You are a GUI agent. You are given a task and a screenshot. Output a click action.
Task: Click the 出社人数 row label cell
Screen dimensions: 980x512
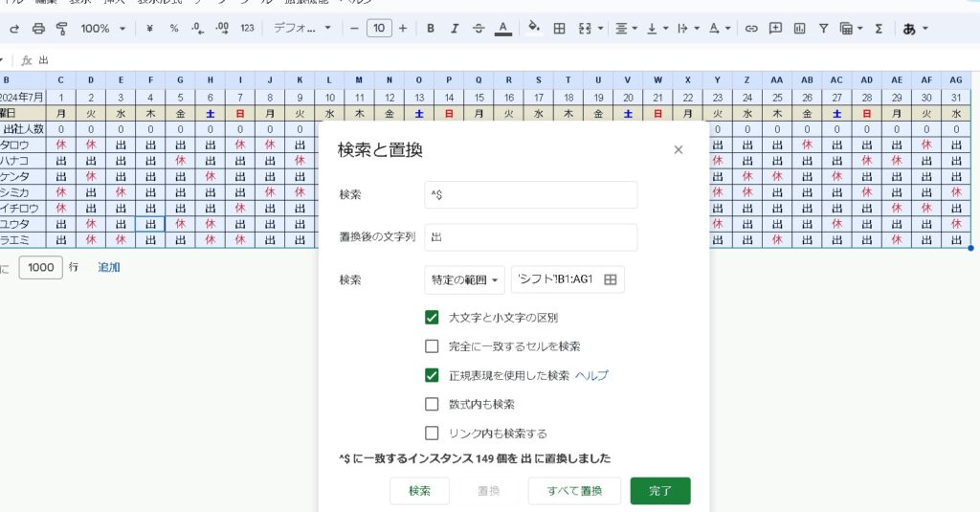coord(23,129)
